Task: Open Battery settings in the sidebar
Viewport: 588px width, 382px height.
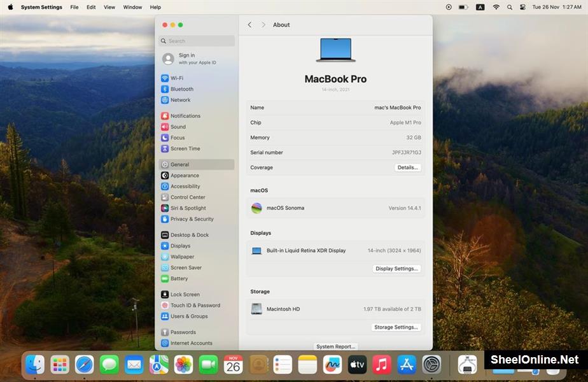Action: coord(197,278)
